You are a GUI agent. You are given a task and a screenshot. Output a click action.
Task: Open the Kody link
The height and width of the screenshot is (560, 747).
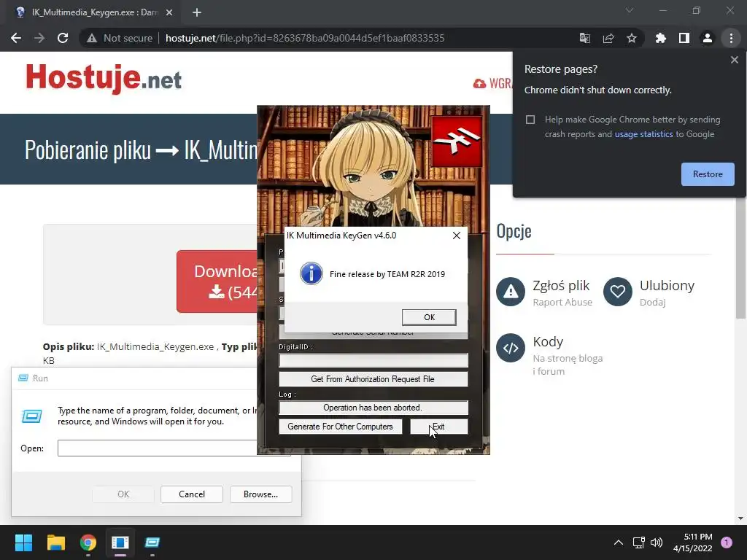coord(548,342)
